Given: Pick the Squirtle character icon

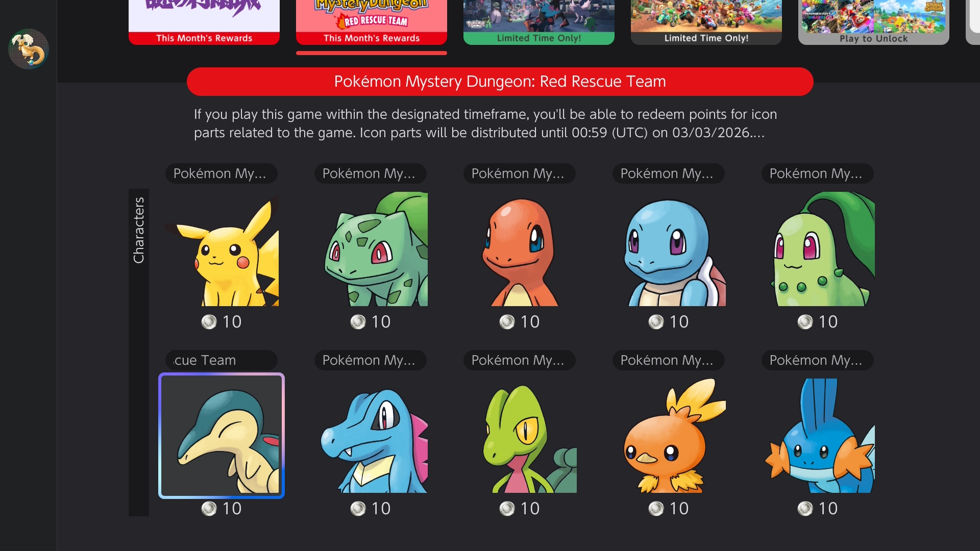Looking at the screenshot, I should 669,249.
